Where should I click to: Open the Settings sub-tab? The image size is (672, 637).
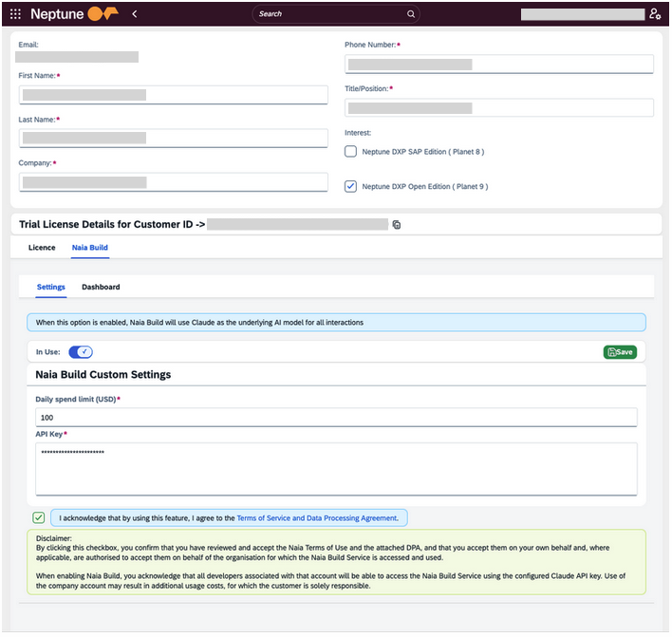pos(51,287)
